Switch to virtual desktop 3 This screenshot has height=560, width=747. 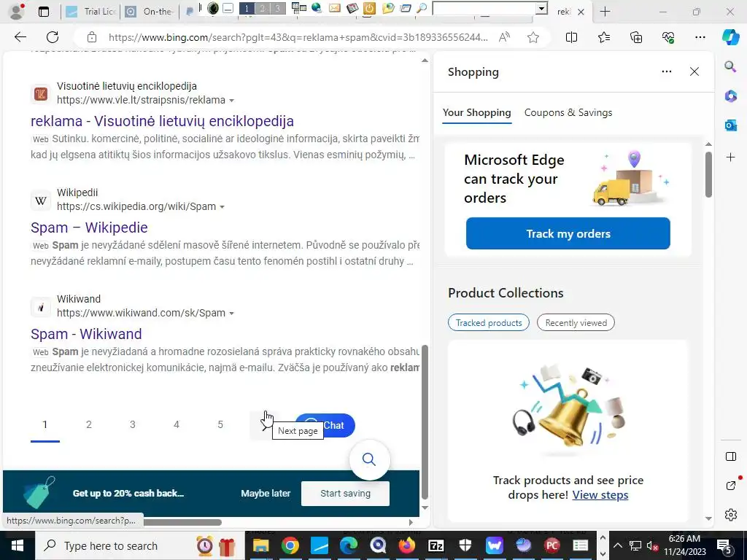coord(278,8)
